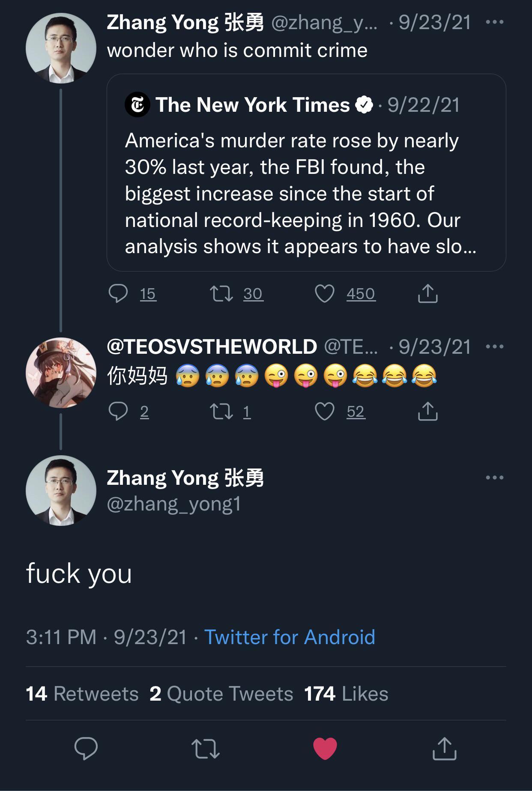The width and height of the screenshot is (532, 791).
Task: Reply to the main tweet at bottom
Action: click(86, 749)
